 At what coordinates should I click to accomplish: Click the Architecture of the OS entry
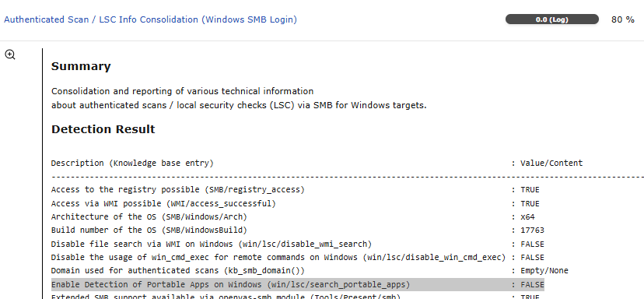(149, 216)
